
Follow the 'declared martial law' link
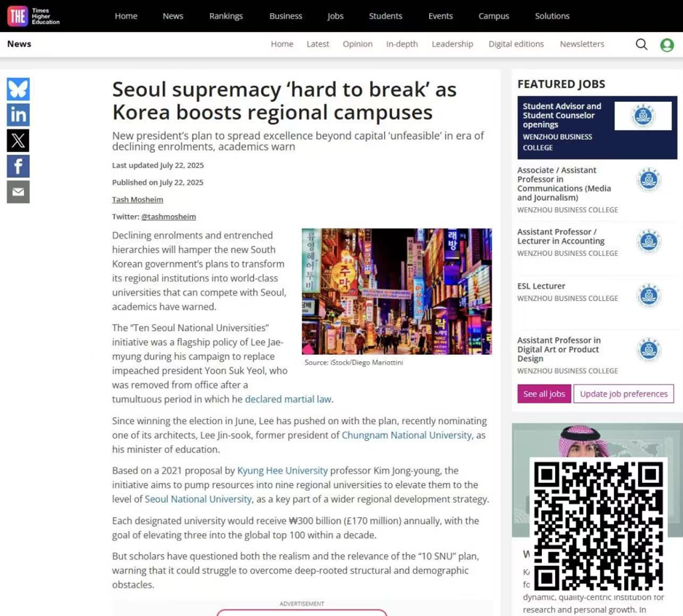coord(288,399)
